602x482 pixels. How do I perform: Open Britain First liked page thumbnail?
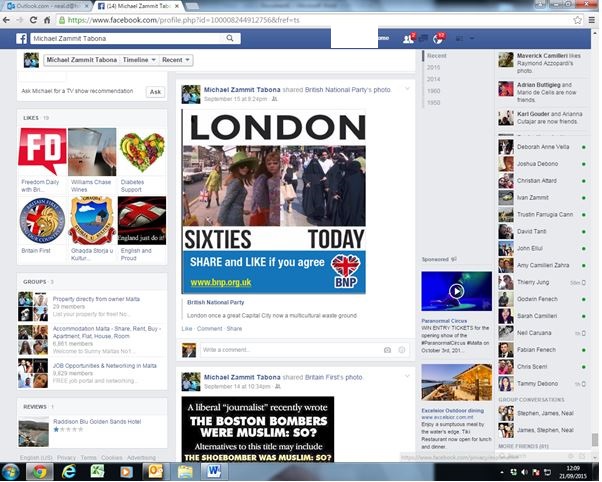point(42,220)
